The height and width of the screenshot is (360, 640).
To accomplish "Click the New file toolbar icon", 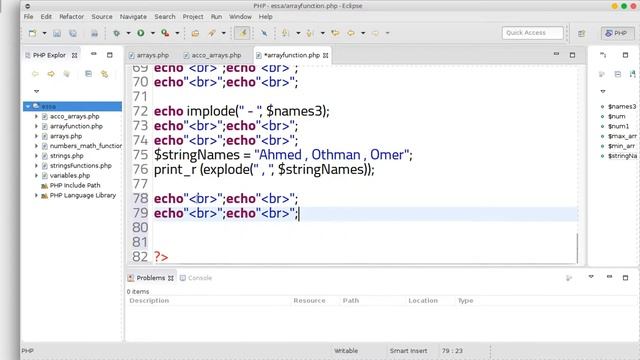I will tap(32, 33).
